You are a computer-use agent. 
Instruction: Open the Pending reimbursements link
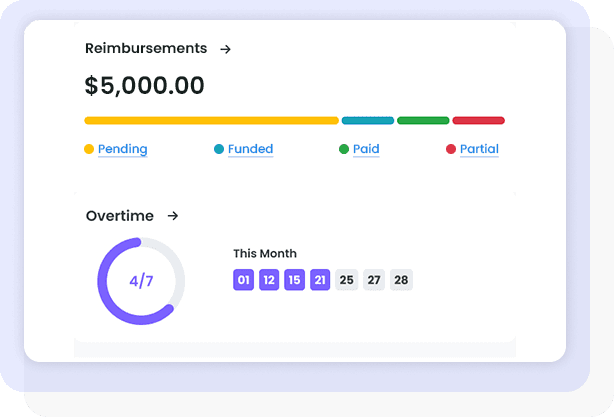(123, 149)
